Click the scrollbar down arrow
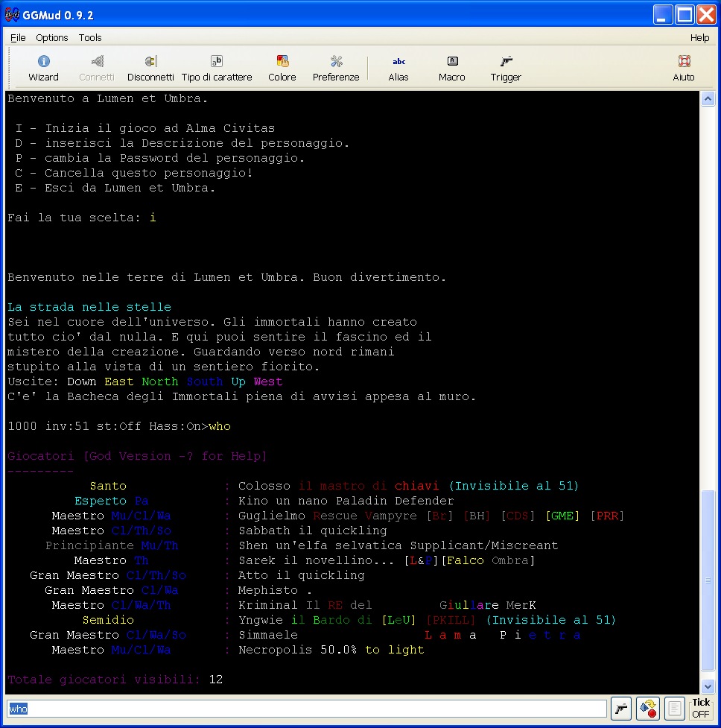Image resolution: width=721 pixels, height=728 pixels. tap(708, 686)
